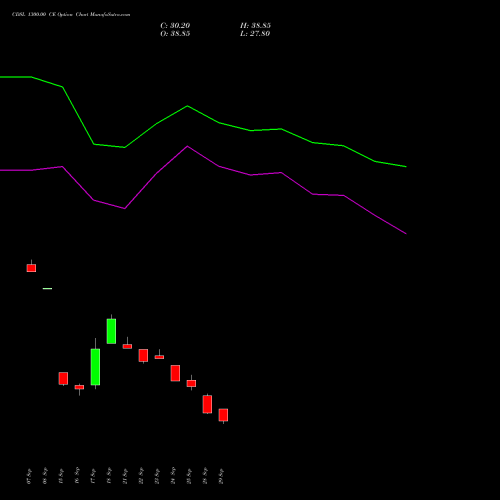Screen dimensions: 500x500
Task: Select the red candle for 28 Sep
Action: click(207, 404)
